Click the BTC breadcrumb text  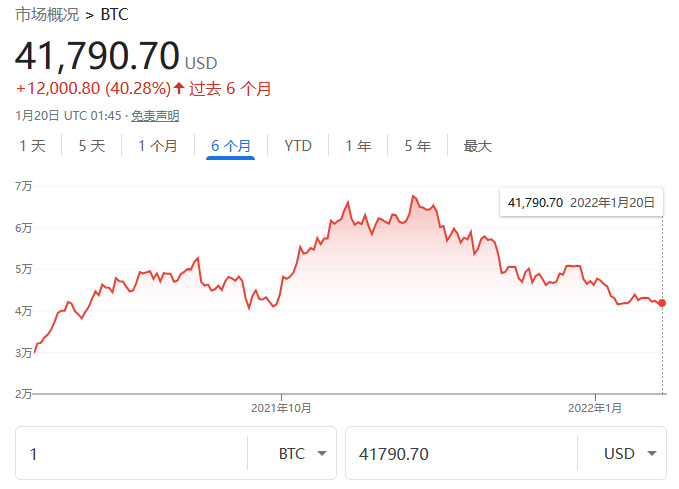115,15
